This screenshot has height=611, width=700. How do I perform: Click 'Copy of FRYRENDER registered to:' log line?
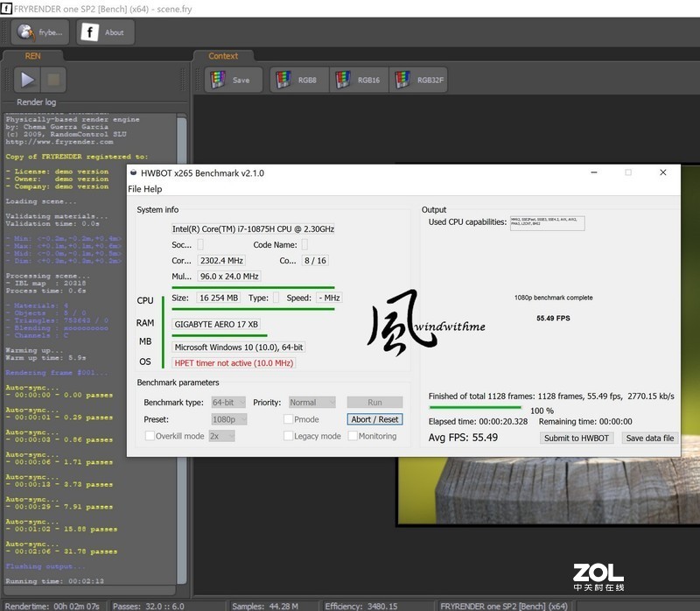(x=77, y=157)
